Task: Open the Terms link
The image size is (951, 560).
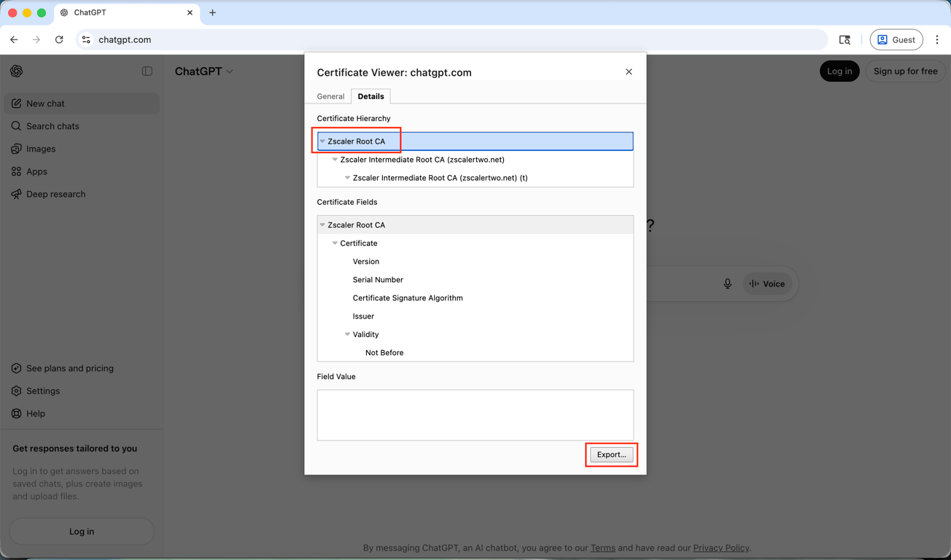Action: (x=603, y=548)
